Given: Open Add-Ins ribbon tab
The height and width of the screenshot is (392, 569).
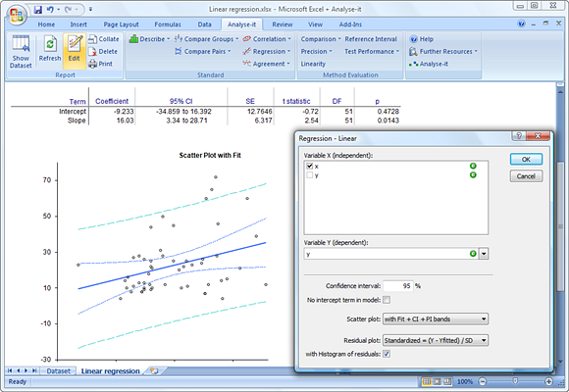Looking at the screenshot, I should coord(350,24).
